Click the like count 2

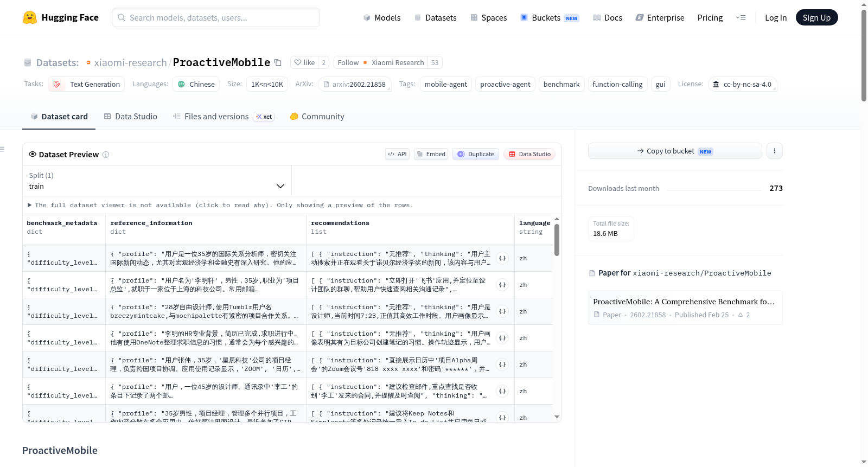click(324, 62)
